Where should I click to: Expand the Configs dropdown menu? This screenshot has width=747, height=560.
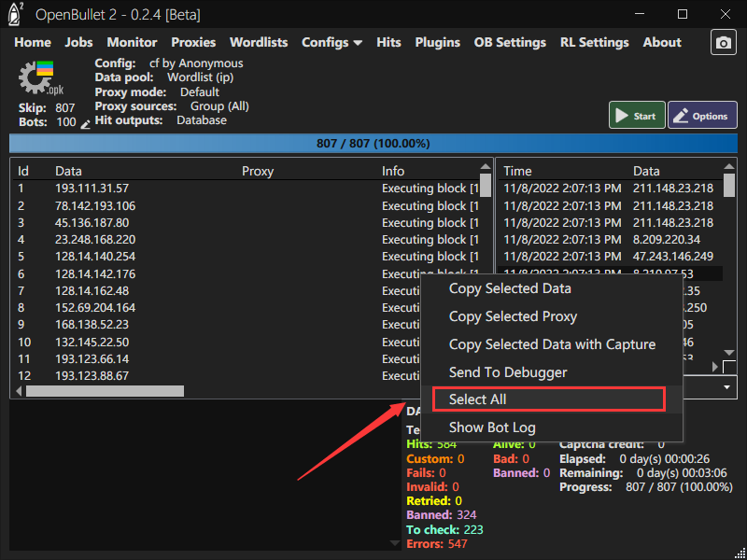point(331,42)
